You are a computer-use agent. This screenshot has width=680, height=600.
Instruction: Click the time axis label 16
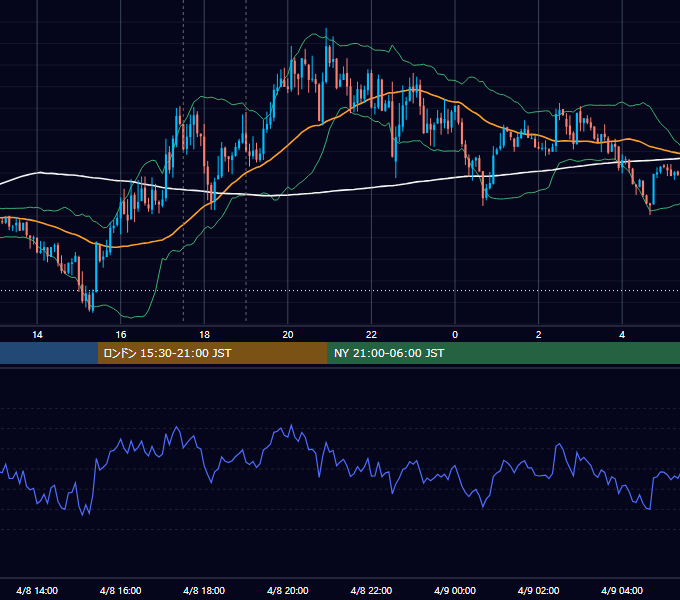(121, 335)
